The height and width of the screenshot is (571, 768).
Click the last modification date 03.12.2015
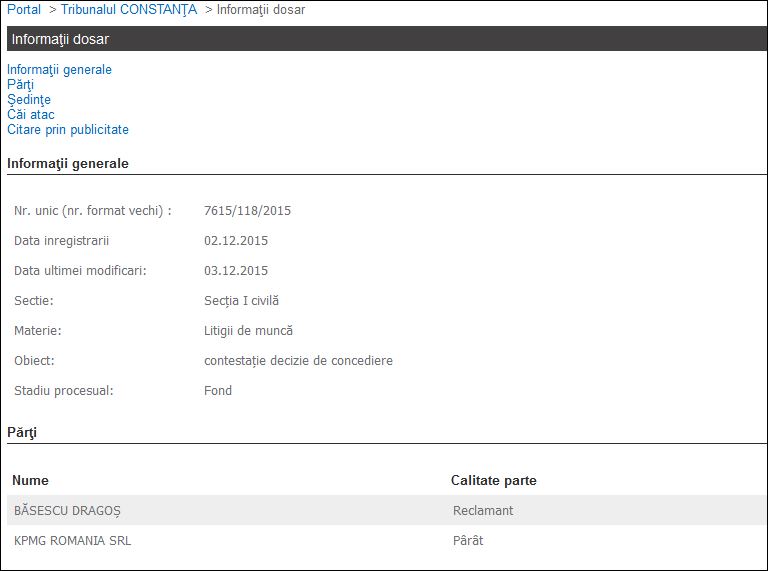[x=236, y=270]
